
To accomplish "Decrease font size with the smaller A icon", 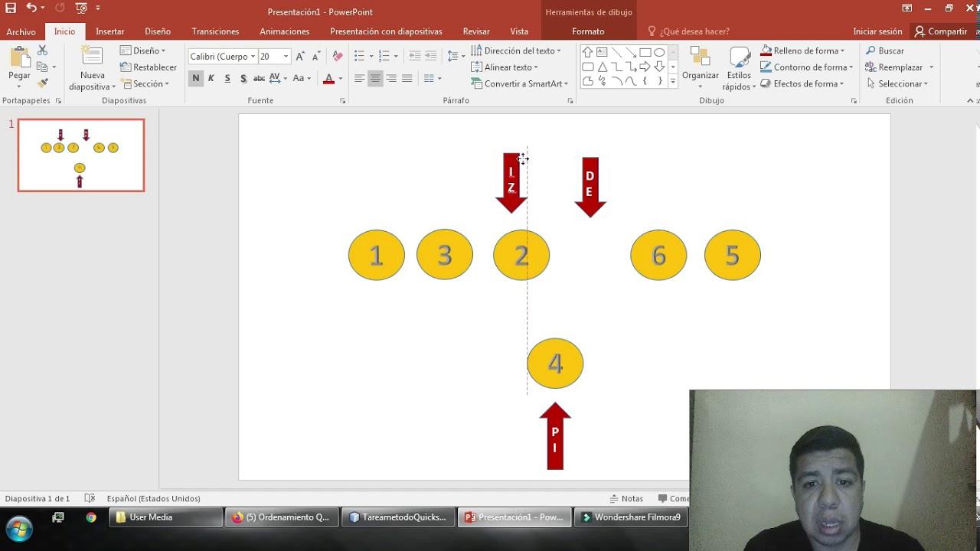I will pyautogui.click(x=316, y=57).
